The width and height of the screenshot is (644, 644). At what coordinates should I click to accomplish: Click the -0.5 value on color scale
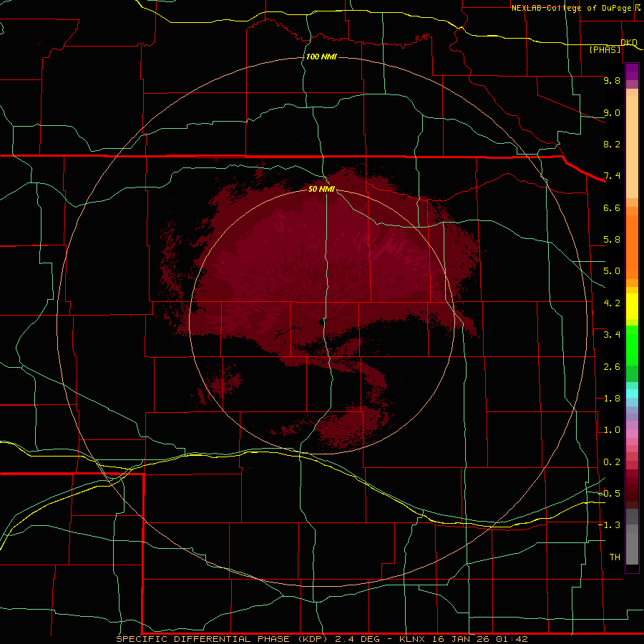coord(609,494)
